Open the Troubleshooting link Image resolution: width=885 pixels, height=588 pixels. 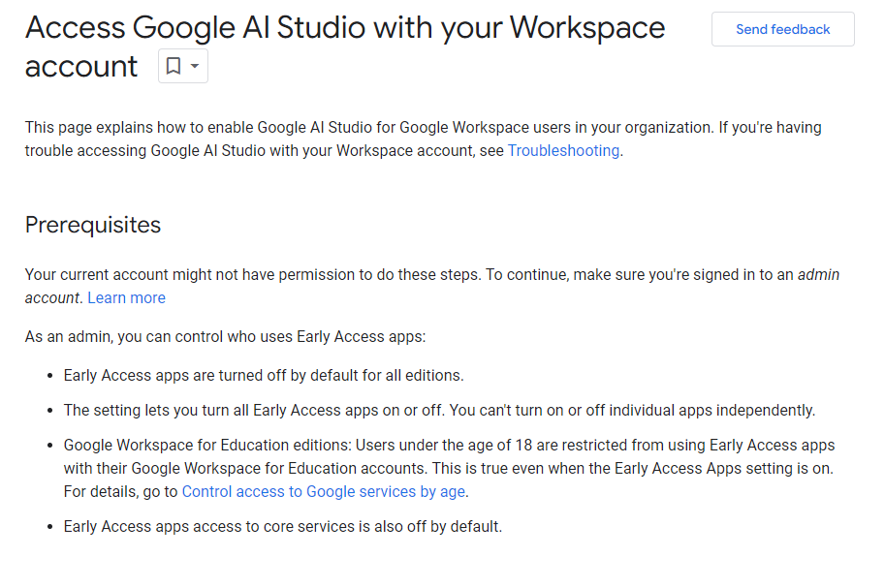point(563,150)
